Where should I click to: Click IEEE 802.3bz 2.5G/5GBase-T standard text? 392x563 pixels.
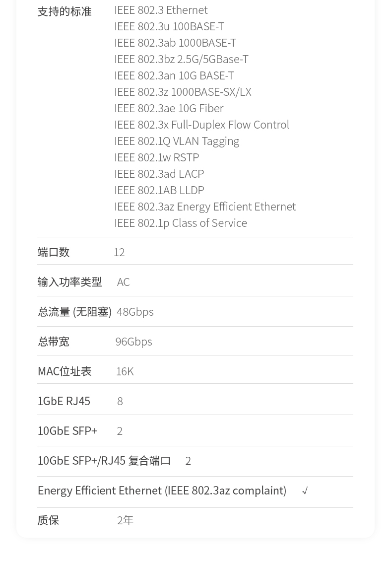click(x=181, y=59)
